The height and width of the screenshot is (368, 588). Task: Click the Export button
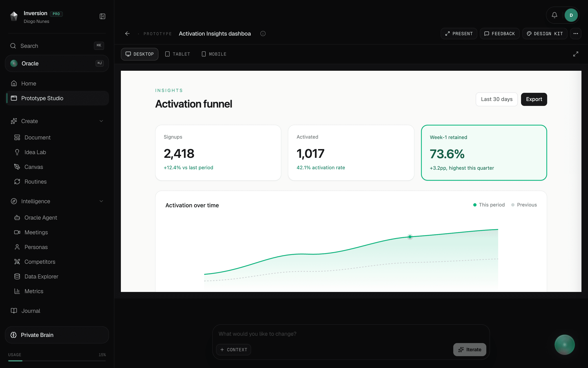pyautogui.click(x=534, y=99)
